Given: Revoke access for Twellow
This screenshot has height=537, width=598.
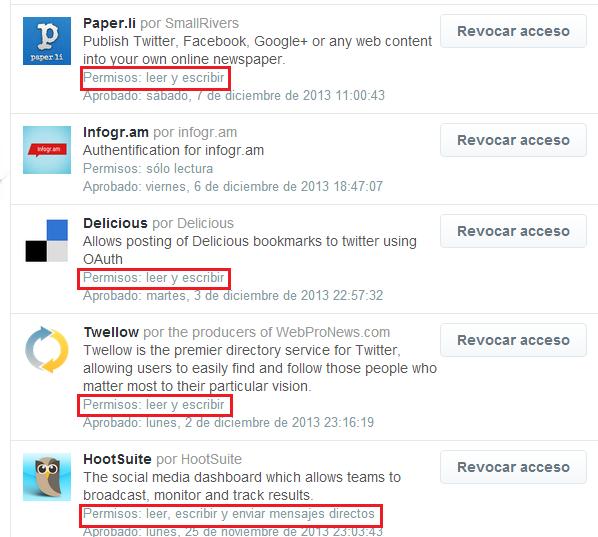Looking at the screenshot, I should tap(513, 340).
